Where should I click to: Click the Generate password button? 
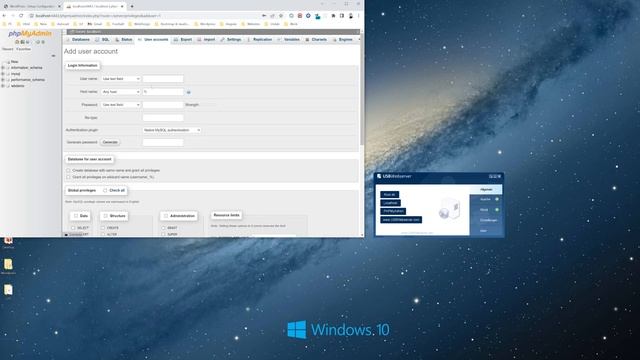110,142
